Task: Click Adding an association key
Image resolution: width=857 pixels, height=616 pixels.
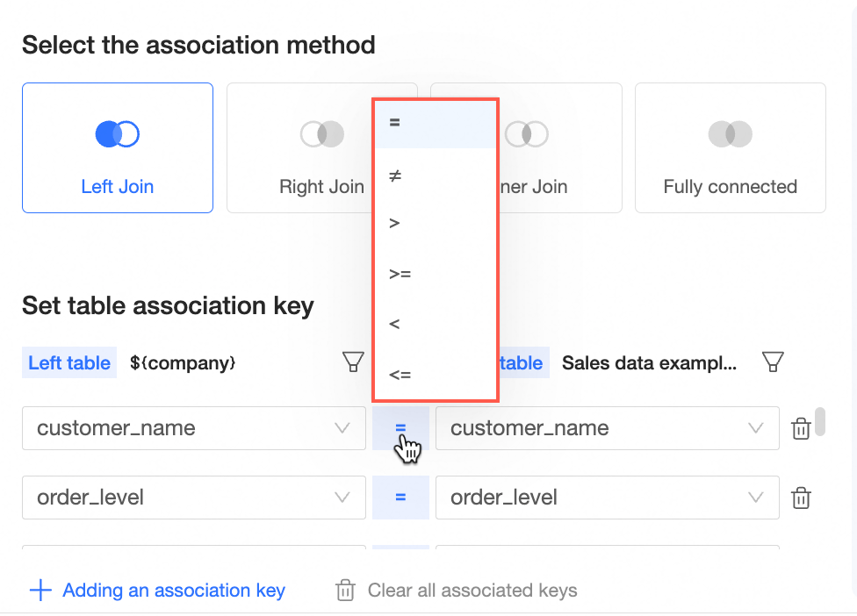Action: tap(173, 591)
